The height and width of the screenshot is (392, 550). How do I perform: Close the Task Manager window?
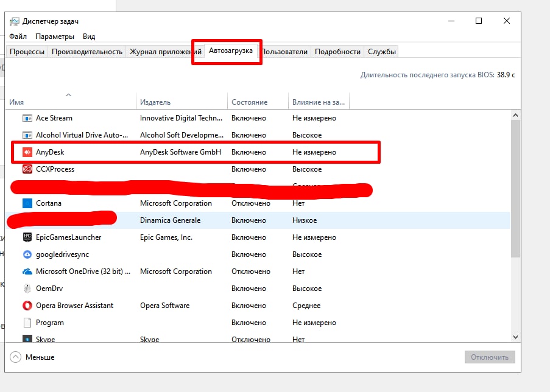coord(507,21)
